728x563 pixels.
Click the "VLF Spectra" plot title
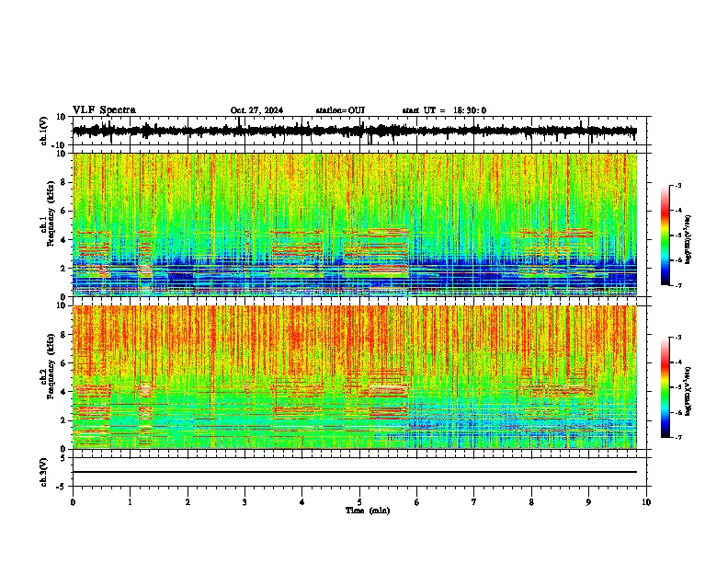[104, 110]
